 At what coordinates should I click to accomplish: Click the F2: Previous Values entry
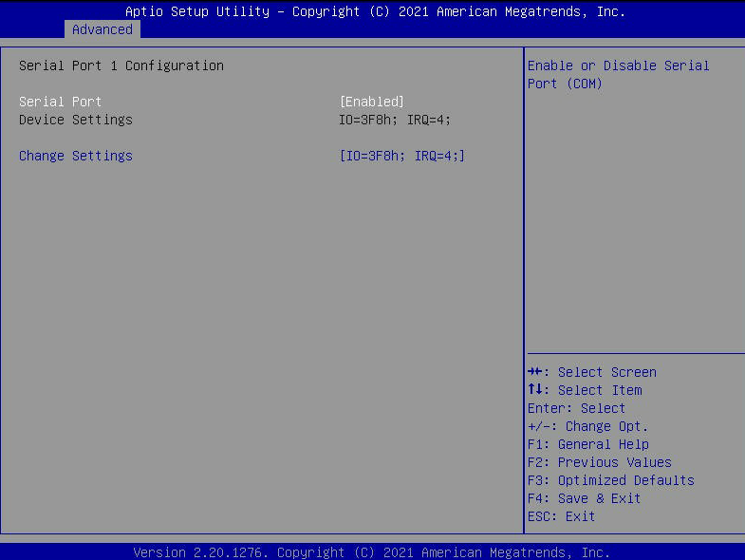[x=599, y=462]
